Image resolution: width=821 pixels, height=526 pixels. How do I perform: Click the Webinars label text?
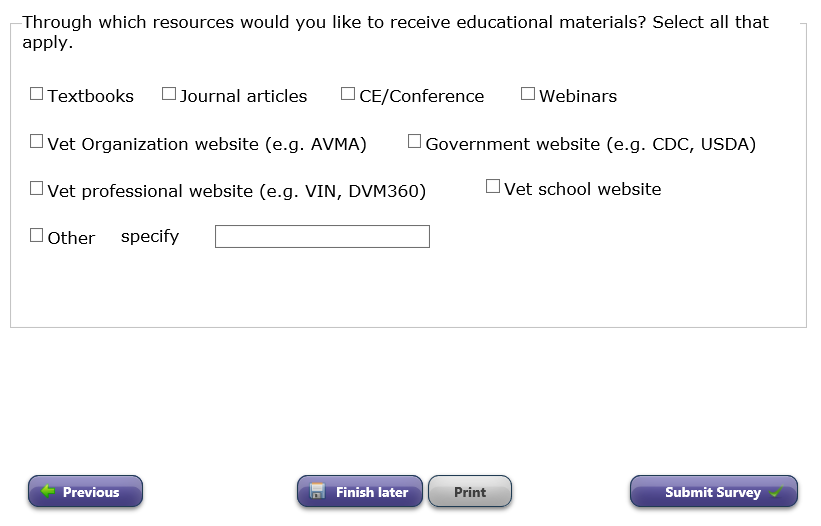pyautogui.click(x=578, y=96)
